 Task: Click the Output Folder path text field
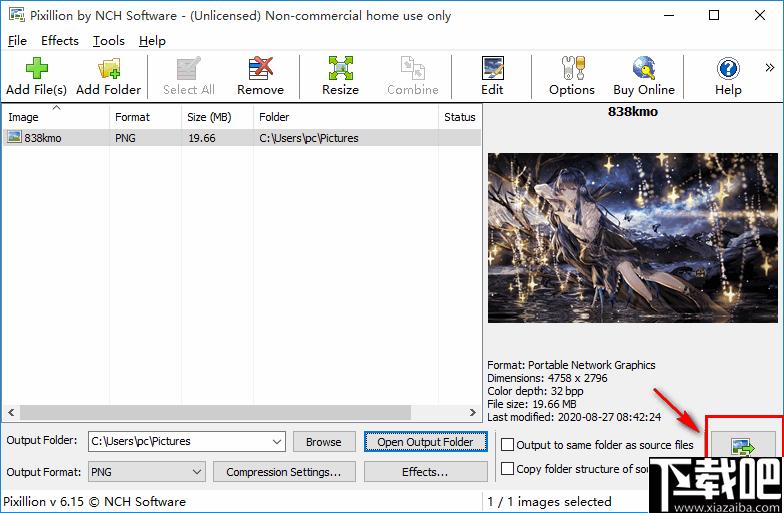[x=179, y=442]
